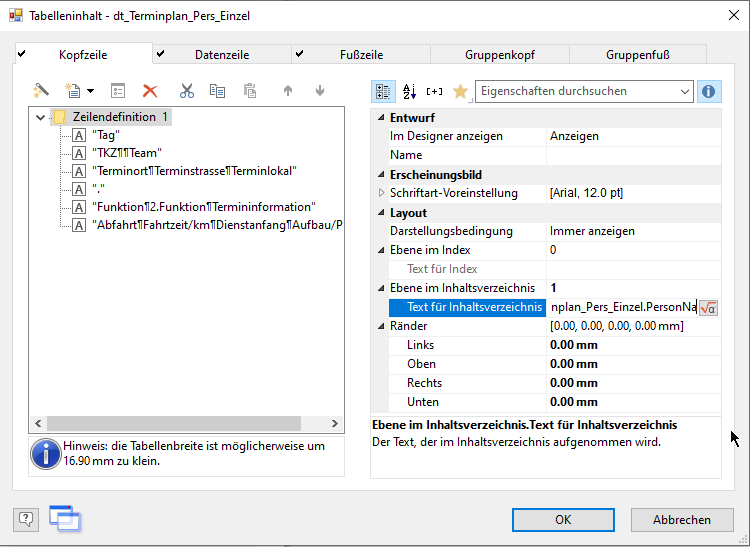Viewport: 750px width, 547px height.
Task: Collapse the Ränder property
Action: click(381, 326)
